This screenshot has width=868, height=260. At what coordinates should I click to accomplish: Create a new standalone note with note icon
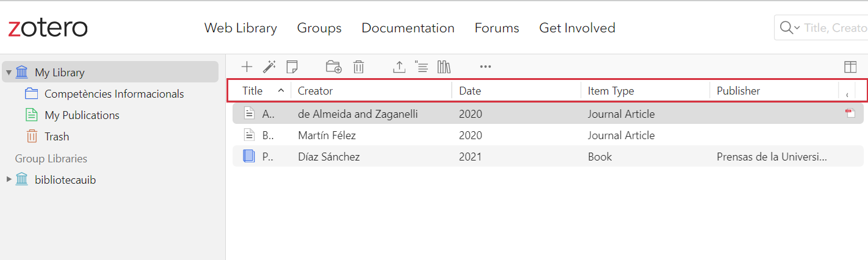point(292,67)
